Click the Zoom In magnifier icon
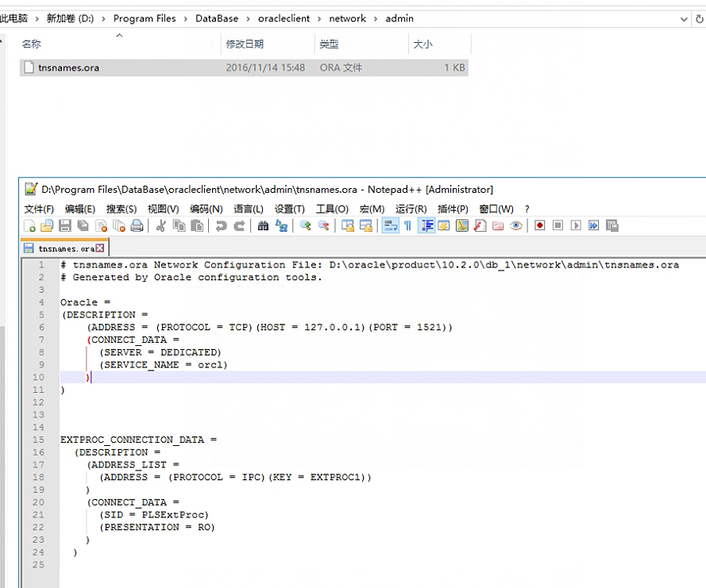 [306, 225]
